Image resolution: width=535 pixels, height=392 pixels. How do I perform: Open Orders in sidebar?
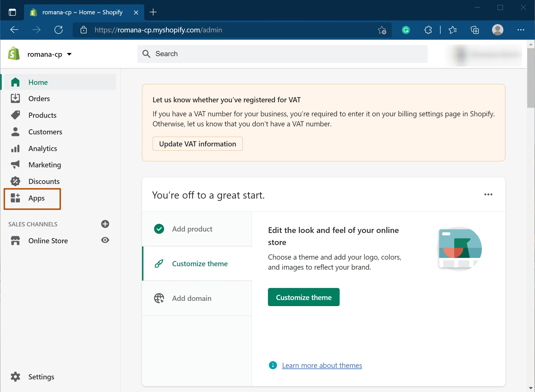60,99
